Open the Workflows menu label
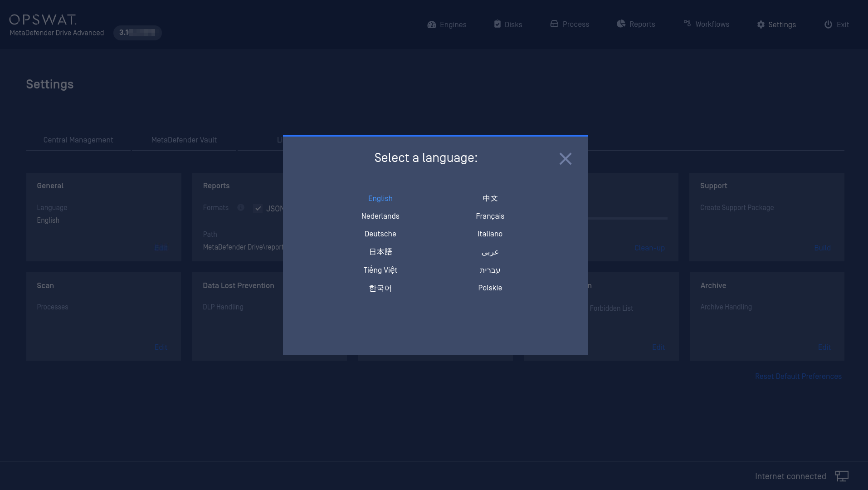The width and height of the screenshot is (868, 490). tap(712, 24)
